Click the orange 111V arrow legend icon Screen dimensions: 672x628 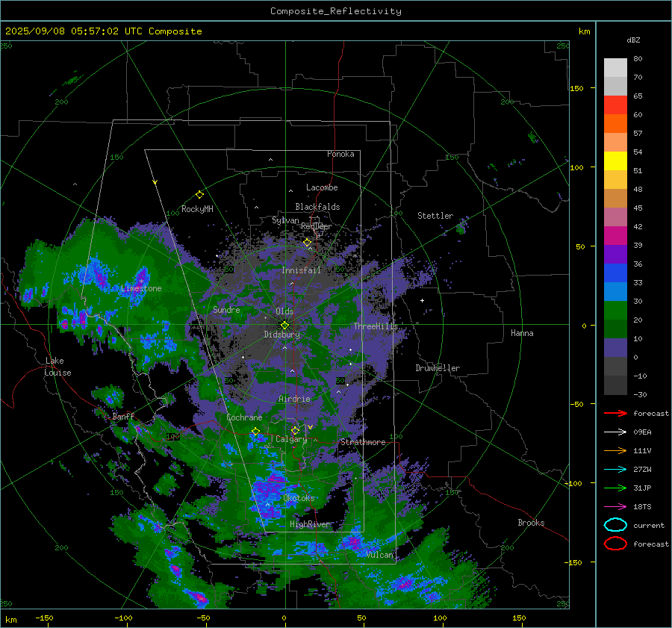click(x=615, y=450)
